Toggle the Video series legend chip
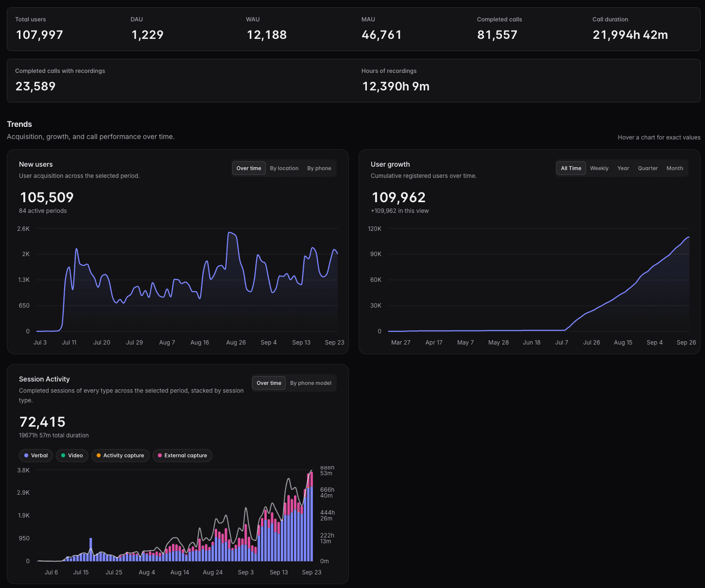Image resolution: width=705 pixels, height=588 pixels. [72, 455]
